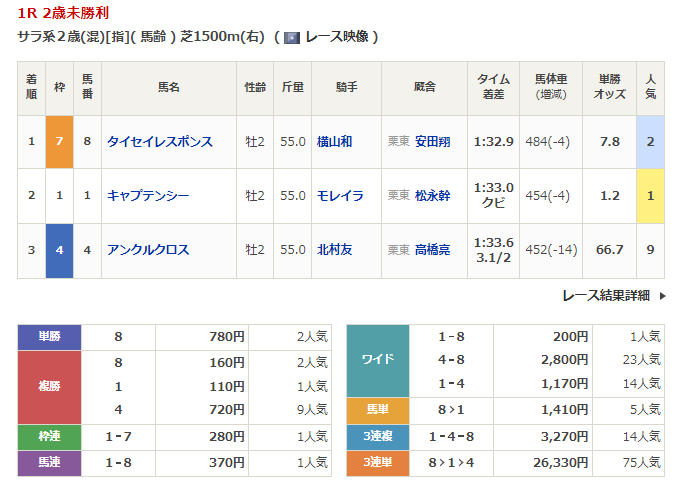The image size is (682, 484).
Task: Click the blue bracket 4 box
Action: tap(59, 250)
